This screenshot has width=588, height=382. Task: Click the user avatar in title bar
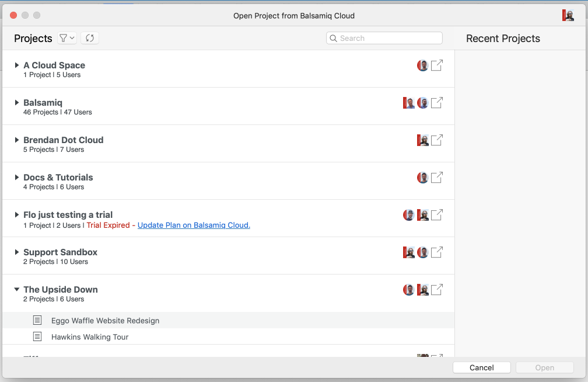568,16
